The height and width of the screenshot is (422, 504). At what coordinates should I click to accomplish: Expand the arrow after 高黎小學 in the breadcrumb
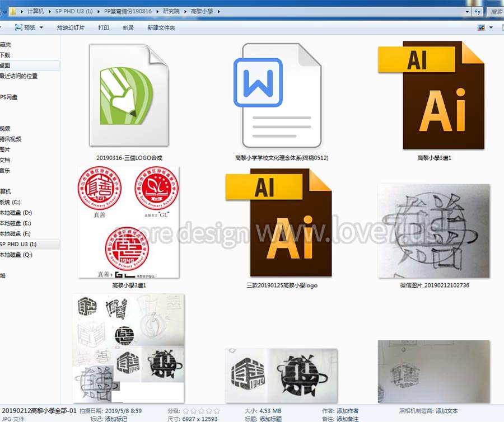coord(218,12)
